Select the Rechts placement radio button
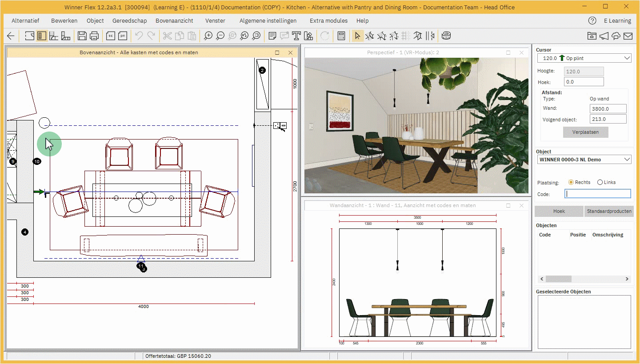Image resolution: width=640 pixels, height=364 pixels. coord(571,182)
